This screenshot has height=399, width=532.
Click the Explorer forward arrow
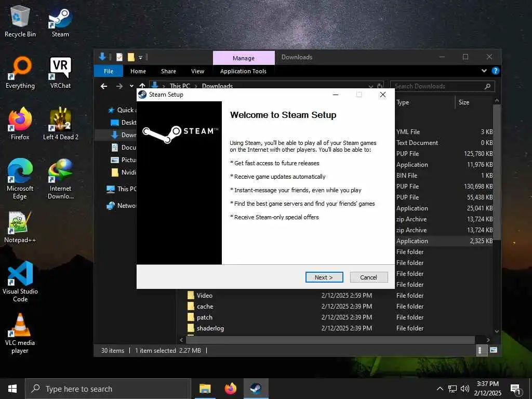[119, 86]
